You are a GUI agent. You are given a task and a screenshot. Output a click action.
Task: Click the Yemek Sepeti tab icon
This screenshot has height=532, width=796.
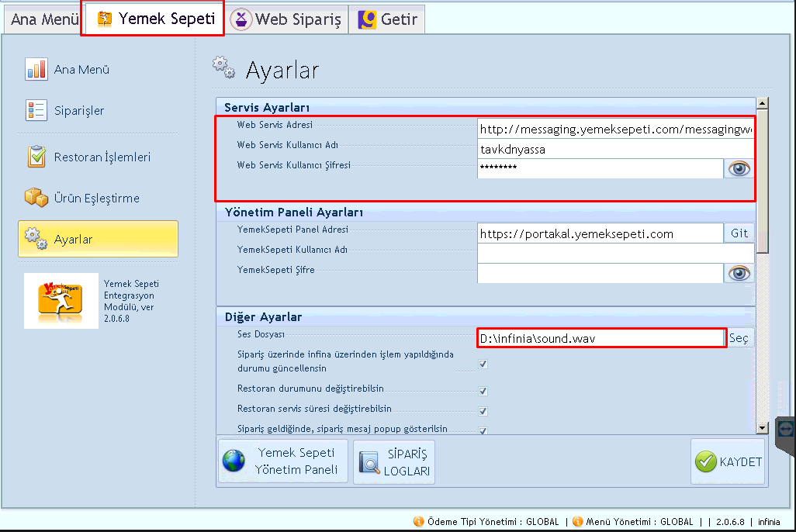coord(105,19)
